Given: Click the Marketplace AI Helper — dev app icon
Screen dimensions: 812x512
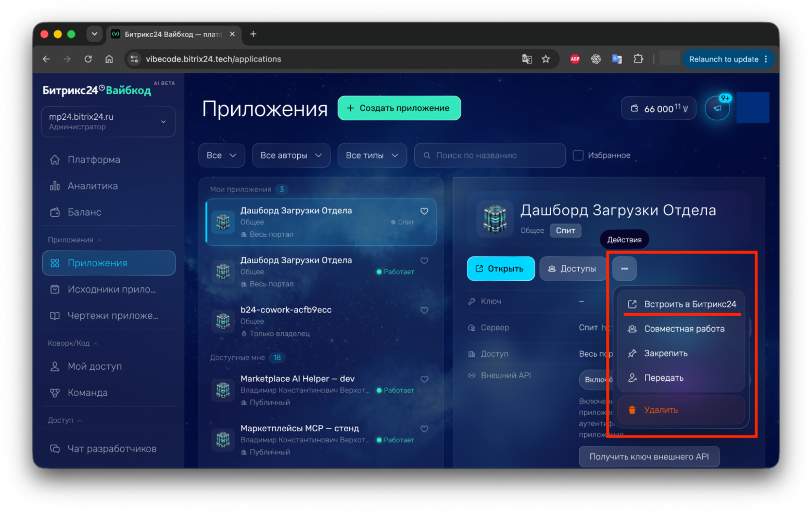Looking at the screenshot, I should tap(223, 390).
